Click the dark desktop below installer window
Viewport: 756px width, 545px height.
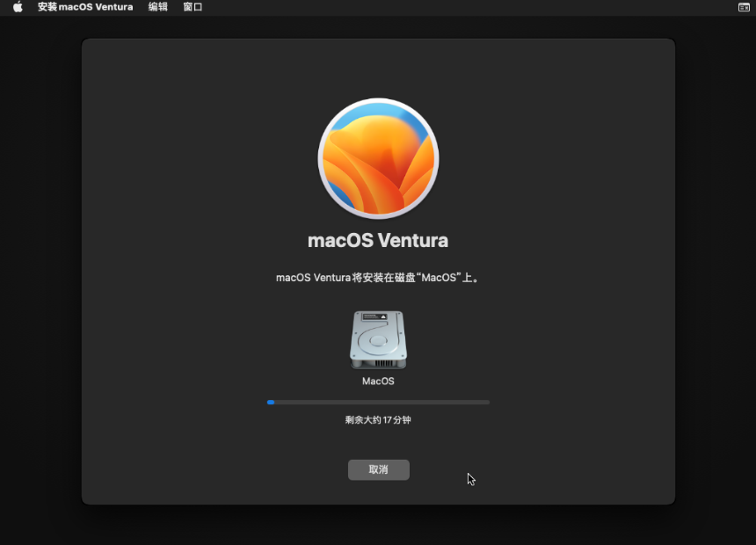pos(378,526)
